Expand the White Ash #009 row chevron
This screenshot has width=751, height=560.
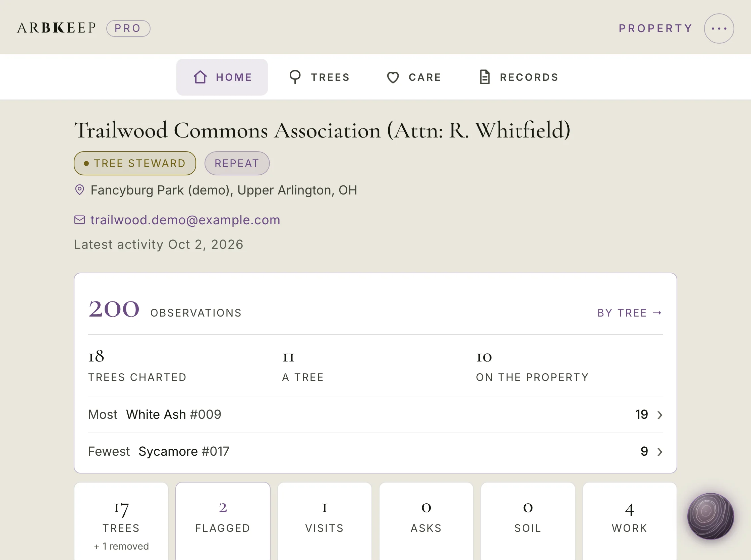659,415
